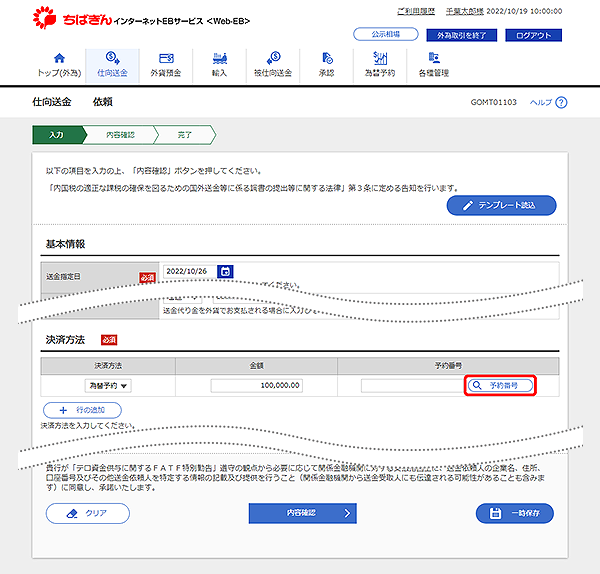
Task: Open the 為替予約 exchange contract menu
Action: [x=380, y=65]
